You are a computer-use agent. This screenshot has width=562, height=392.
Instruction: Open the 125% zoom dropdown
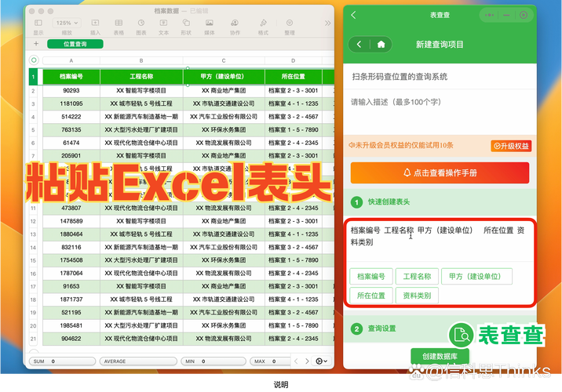[x=67, y=23]
